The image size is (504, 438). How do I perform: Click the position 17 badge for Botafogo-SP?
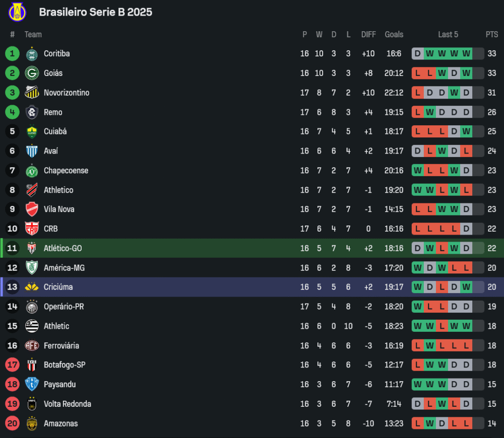click(x=13, y=365)
